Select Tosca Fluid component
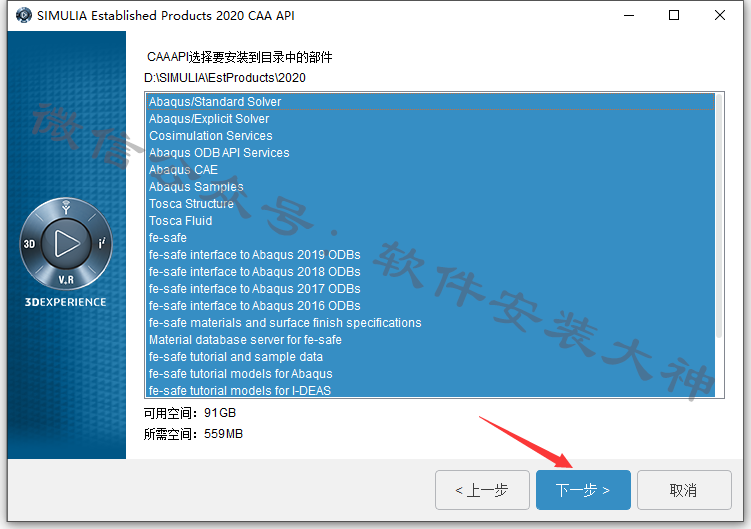 pos(430,221)
